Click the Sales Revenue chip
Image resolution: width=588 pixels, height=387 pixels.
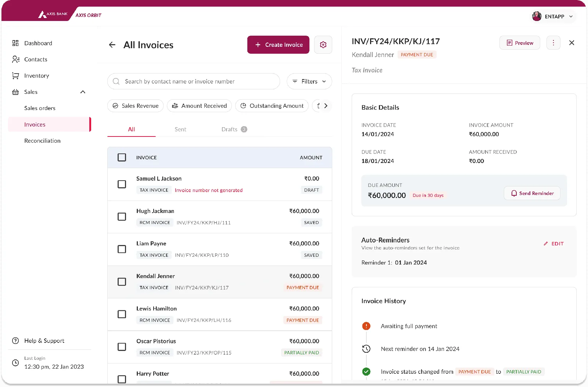tap(135, 106)
